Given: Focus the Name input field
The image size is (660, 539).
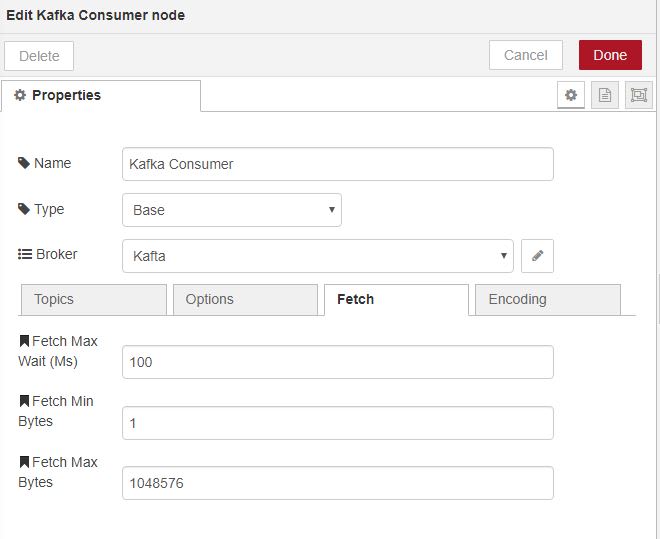Looking at the screenshot, I should coord(338,164).
